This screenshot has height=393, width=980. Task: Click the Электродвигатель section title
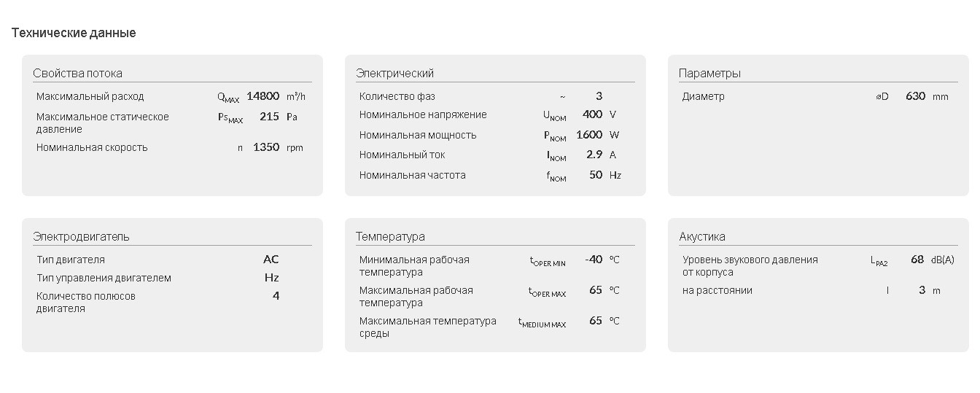(x=81, y=236)
